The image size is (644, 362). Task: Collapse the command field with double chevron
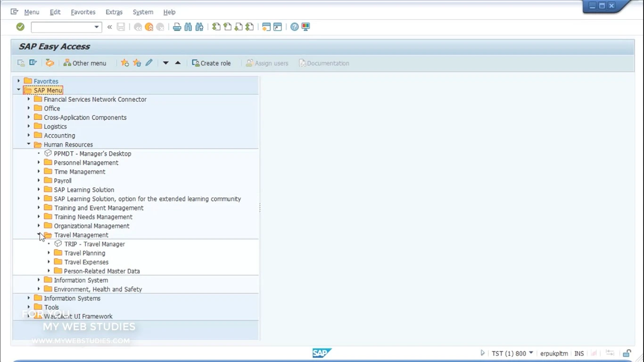point(109,27)
